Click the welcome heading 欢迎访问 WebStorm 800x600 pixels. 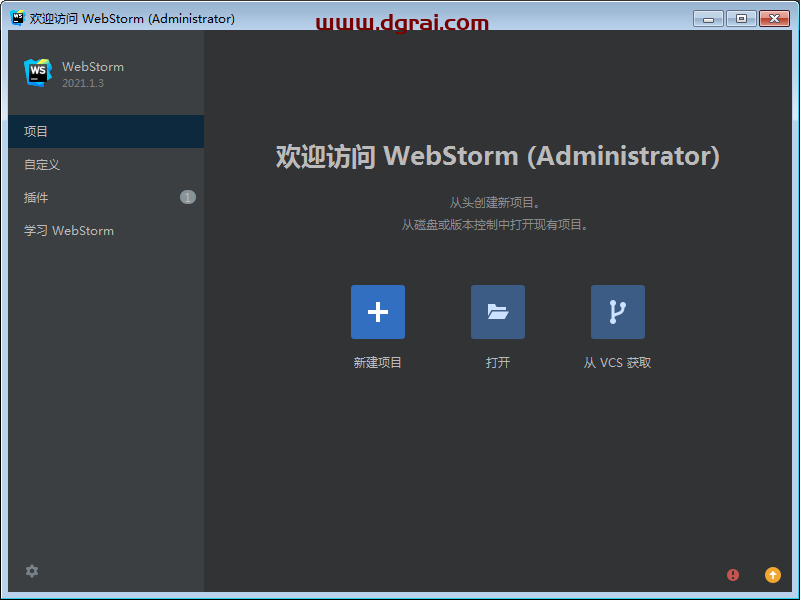pos(497,156)
